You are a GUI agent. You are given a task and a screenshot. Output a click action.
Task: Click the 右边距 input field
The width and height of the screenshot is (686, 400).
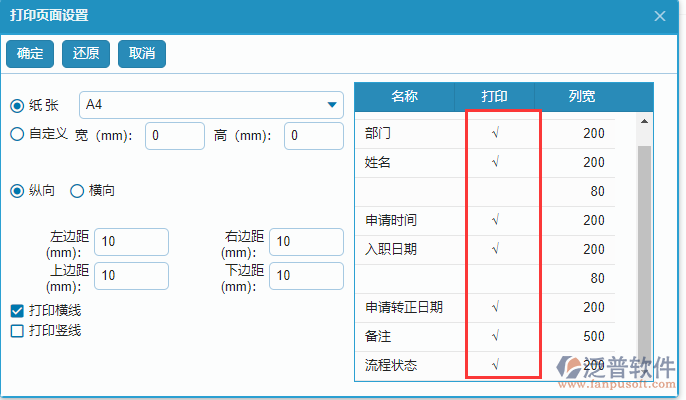pyautogui.click(x=306, y=242)
